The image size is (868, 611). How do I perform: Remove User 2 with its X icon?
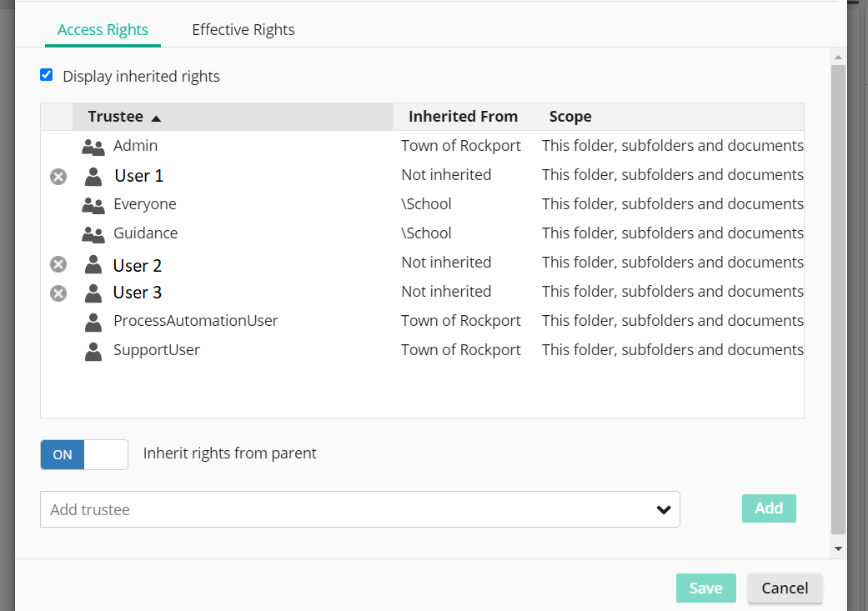(x=58, y=264)
